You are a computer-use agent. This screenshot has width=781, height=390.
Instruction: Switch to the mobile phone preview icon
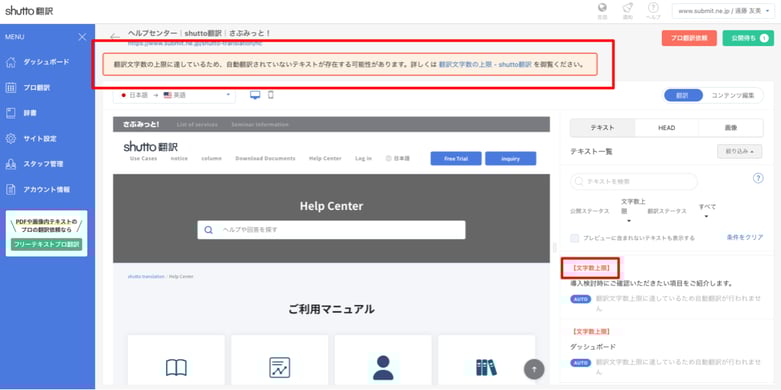coord(270,95)
